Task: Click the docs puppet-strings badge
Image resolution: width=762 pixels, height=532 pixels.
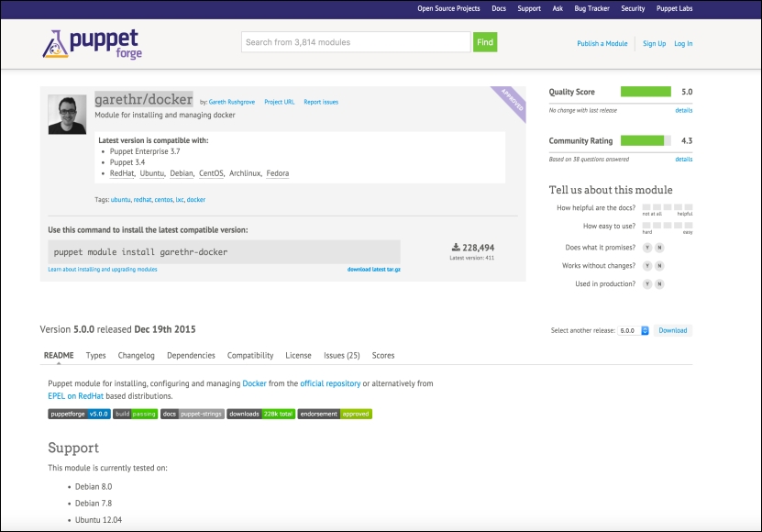Action: coord(192,414)
